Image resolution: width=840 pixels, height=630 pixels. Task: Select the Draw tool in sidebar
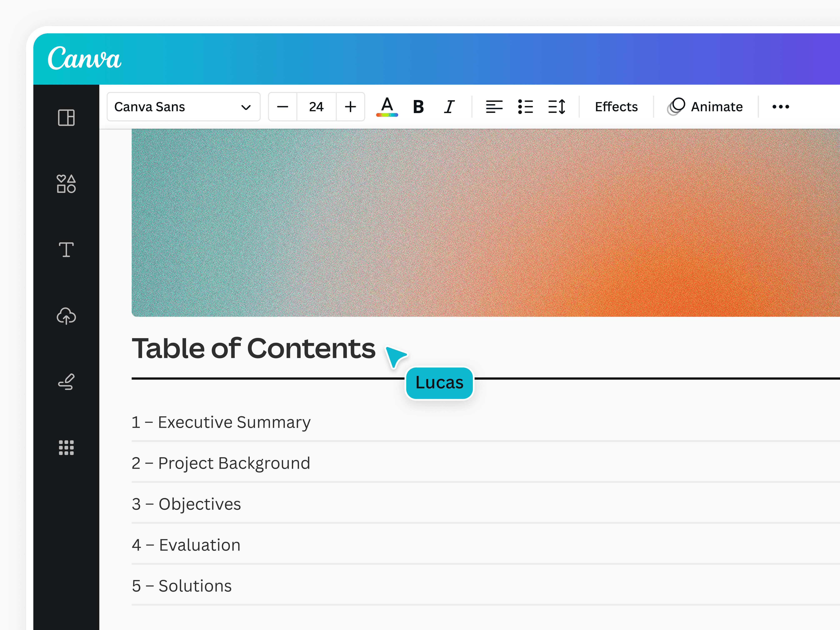pos(66,382)
